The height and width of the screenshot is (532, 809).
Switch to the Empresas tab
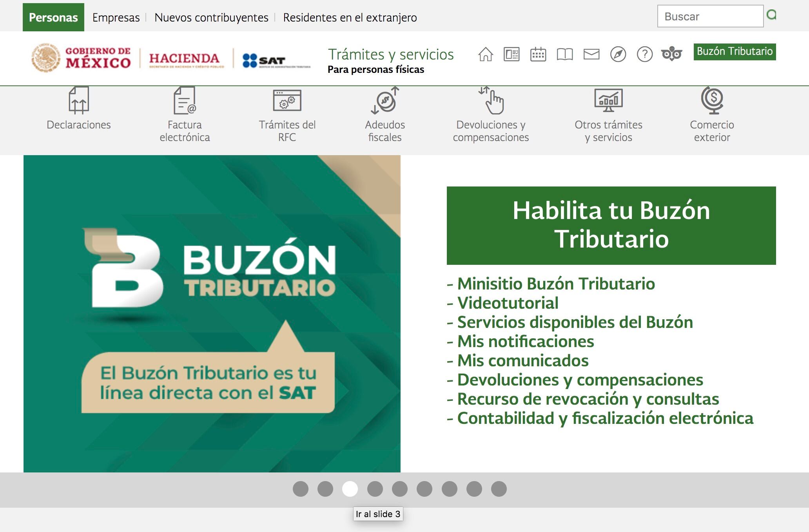pyautogui.click(x=116, y=17)
